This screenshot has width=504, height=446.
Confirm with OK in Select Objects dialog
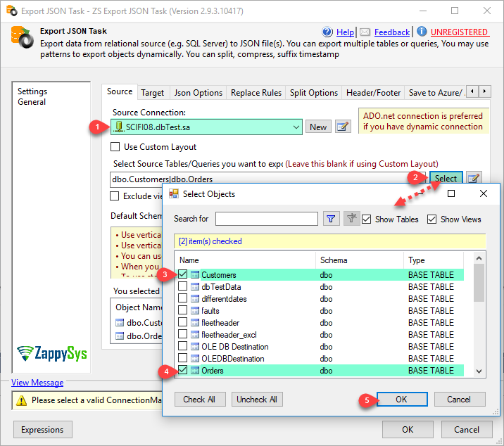[402, 400]
